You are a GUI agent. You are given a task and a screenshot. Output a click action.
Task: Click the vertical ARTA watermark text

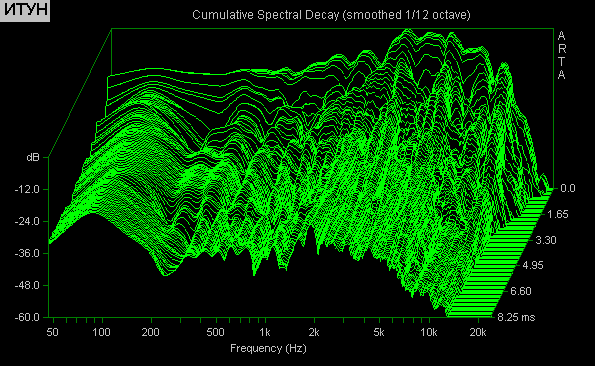(x=562, y=55)
